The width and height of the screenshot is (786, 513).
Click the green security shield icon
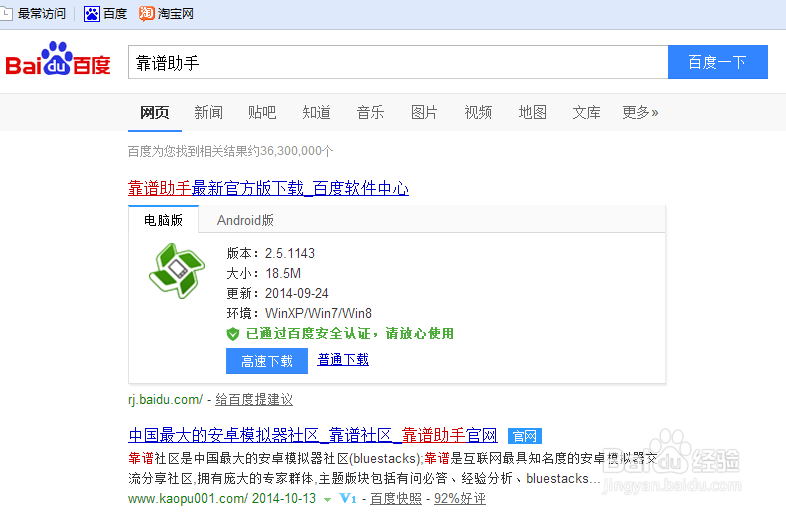click(233, 334)
